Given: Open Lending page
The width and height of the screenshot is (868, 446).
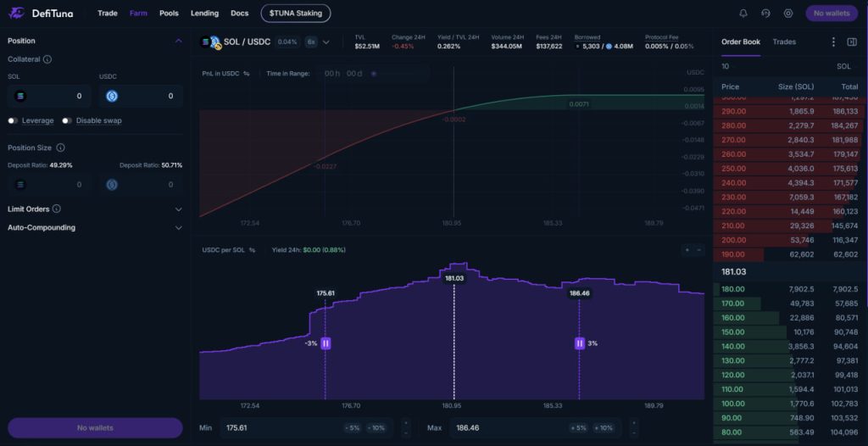Looking at the screenshot, I should [205, 14].
